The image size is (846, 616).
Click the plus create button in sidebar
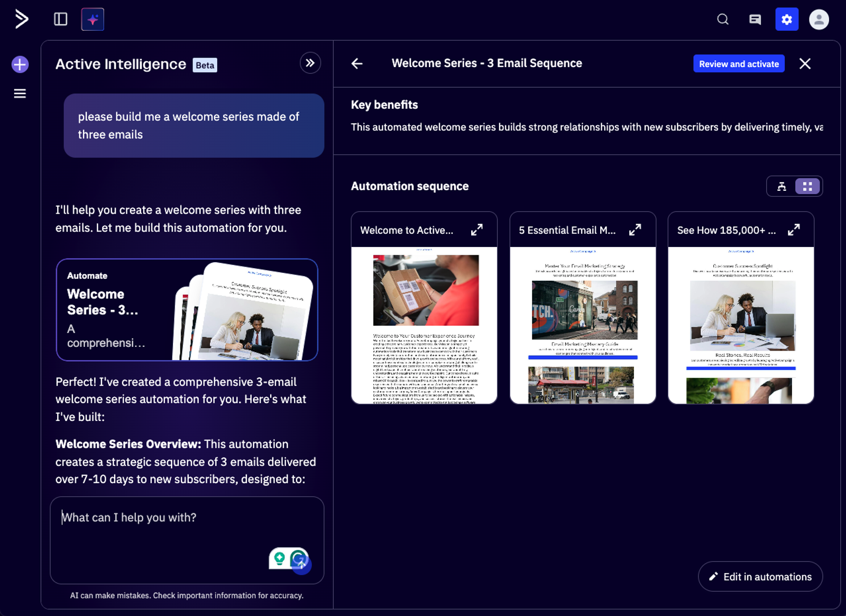[20, 65]
